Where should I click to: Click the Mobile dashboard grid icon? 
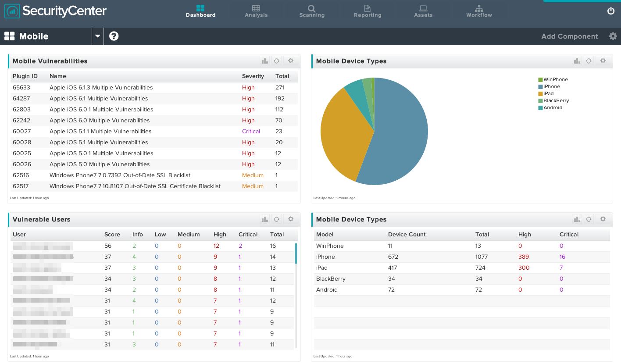[9, 36]
